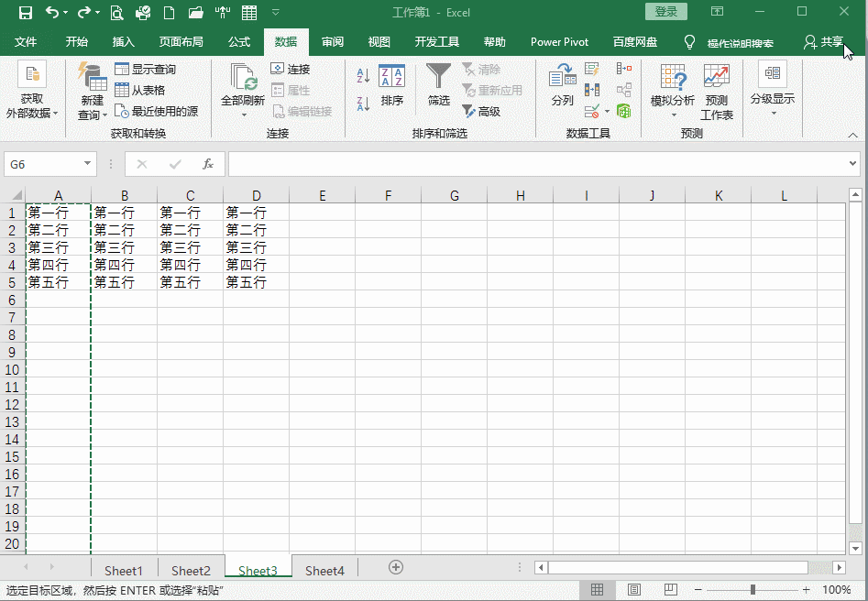Collapse the ribbon with the chevron arrow
Viewport: 868px width, 601px height.
[852, 135]
